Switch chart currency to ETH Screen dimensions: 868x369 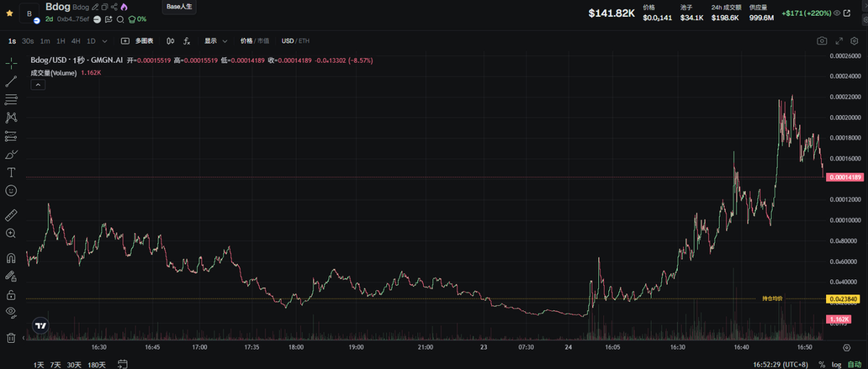[304, 40]
